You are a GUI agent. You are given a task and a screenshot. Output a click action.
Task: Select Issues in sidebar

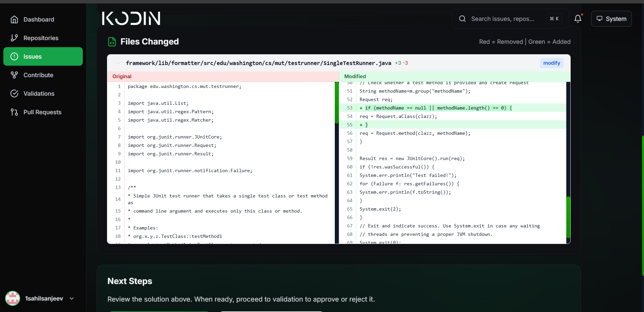[x=43, y=57]
